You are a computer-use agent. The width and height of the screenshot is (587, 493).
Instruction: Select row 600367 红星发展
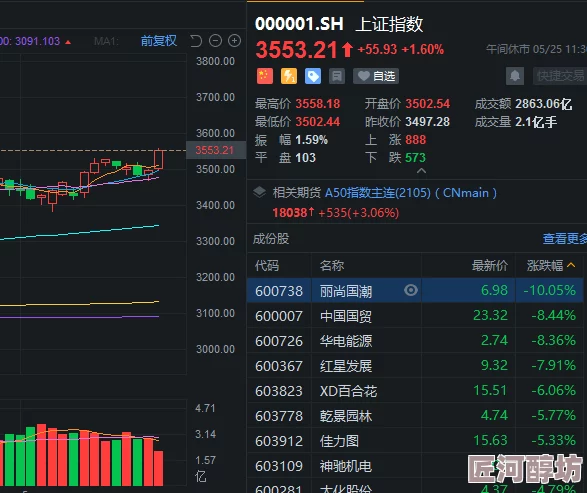click(x=415, y=365)
